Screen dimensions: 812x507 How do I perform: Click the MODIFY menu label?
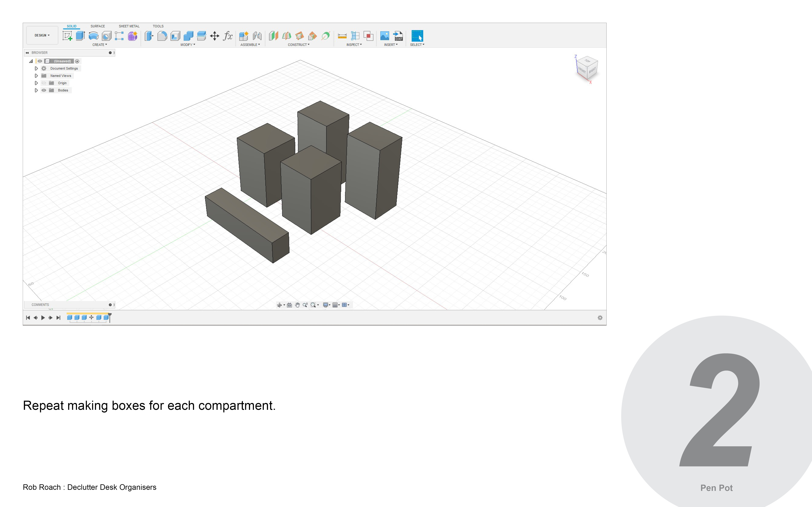pyautogui.click(x=187, y=45)
